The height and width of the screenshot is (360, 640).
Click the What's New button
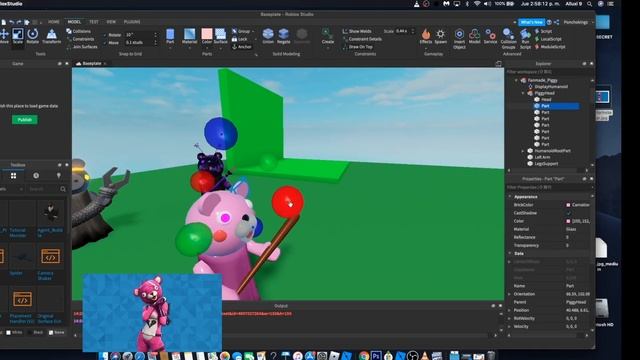(531, 22)
